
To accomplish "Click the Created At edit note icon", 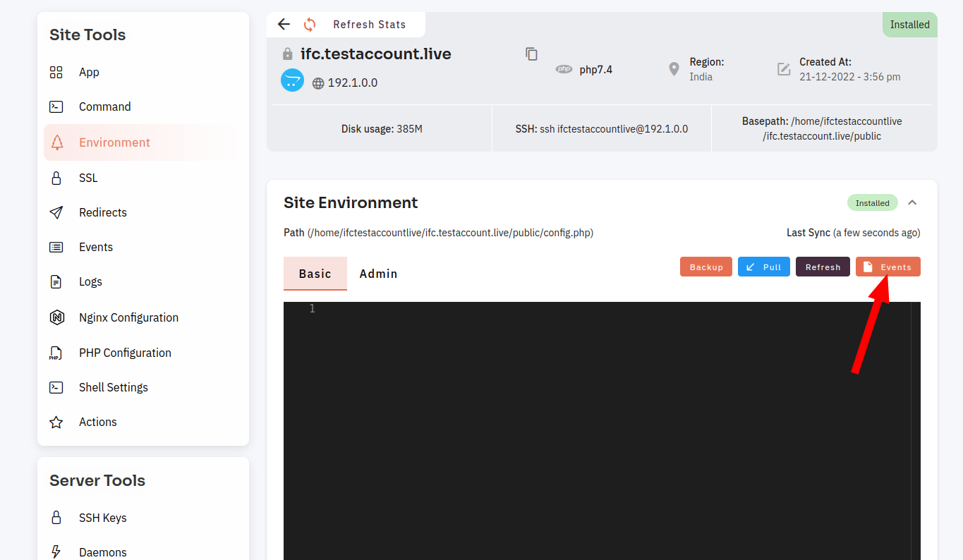I will tap(784, 69).
